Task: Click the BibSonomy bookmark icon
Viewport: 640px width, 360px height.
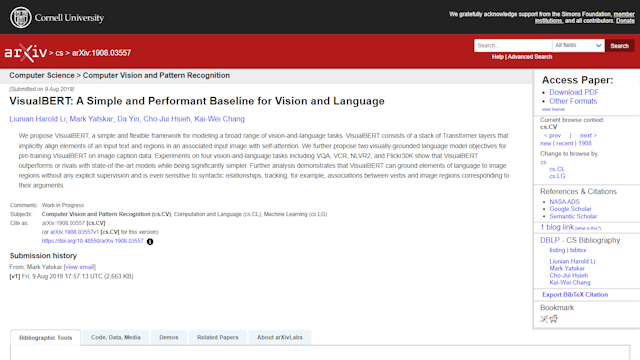Action: (x=544, y=319)
